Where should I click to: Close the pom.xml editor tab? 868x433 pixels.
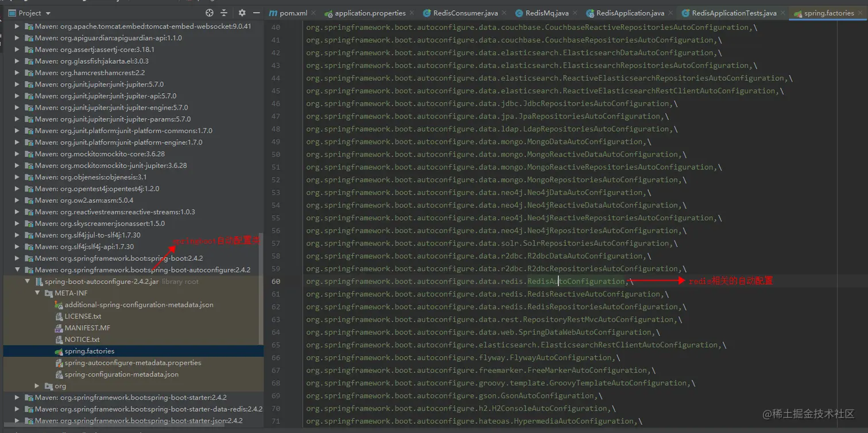tap(313, 13)
